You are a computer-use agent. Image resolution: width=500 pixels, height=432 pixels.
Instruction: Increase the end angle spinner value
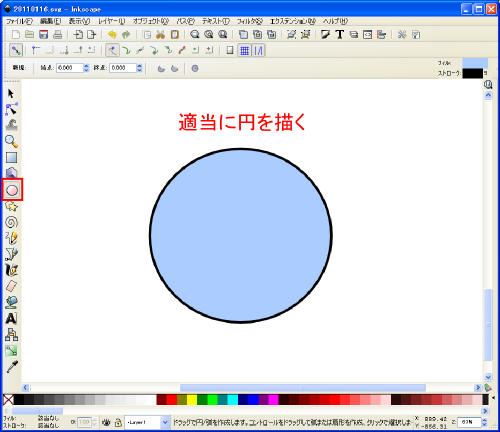(x=140, y=66)
